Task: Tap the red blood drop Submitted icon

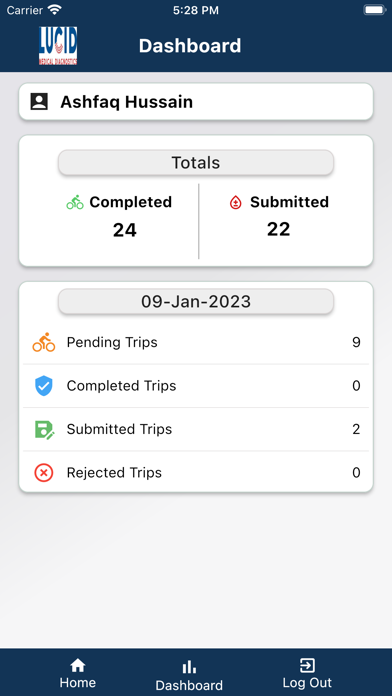Action: click(x=235, y=203)
